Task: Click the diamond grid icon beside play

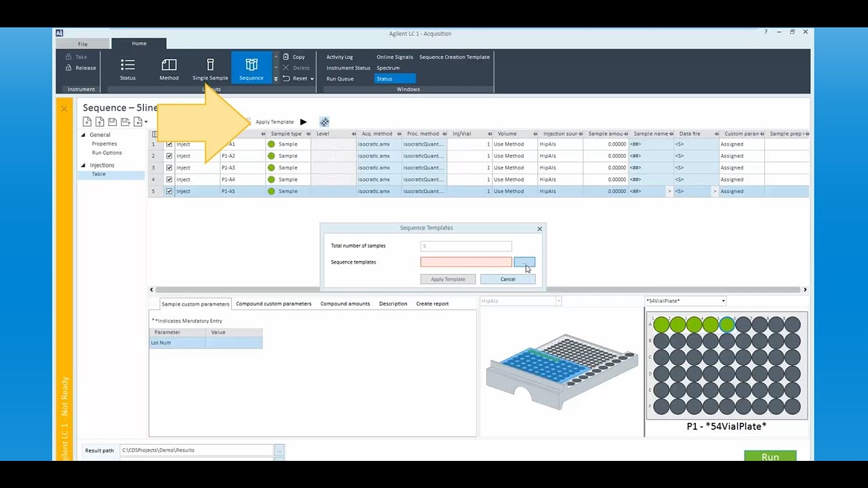Action: pyautogui.click(x=324, y=122)
